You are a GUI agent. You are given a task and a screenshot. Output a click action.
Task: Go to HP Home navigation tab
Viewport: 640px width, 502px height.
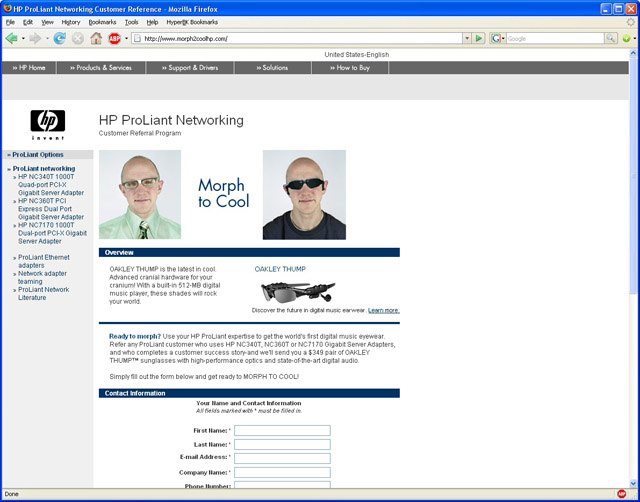[29, 68]
